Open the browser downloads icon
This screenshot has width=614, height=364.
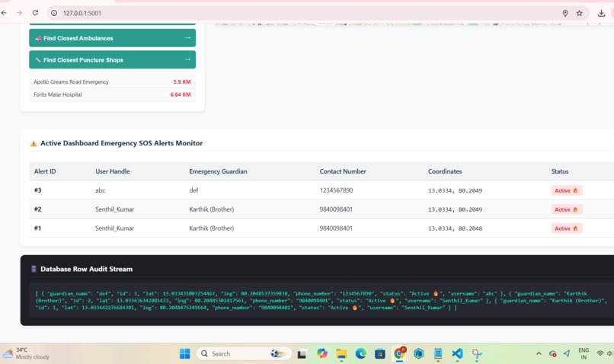pos(602,13)
